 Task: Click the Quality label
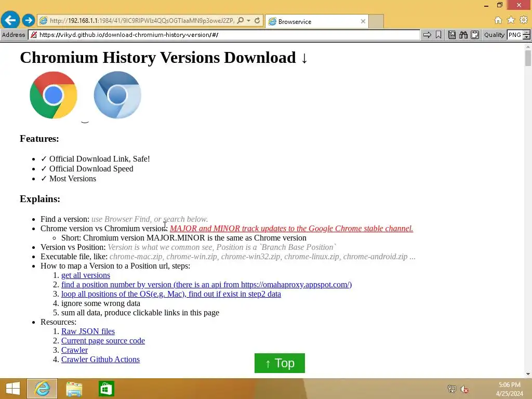[494, 35]
